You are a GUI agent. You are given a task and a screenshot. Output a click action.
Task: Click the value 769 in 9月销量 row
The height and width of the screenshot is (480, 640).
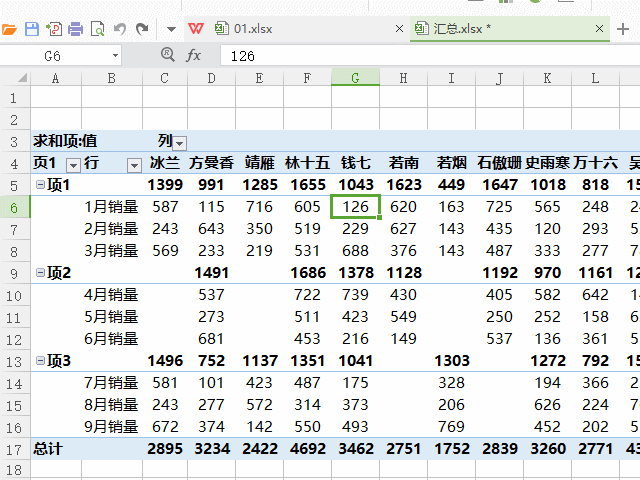[451, 427]
